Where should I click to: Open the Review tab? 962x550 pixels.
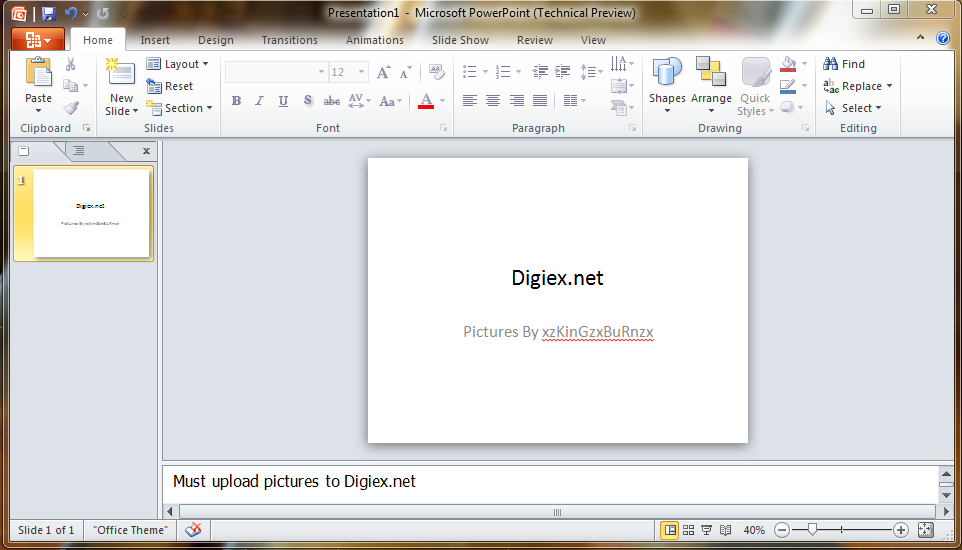coord(535,40)
